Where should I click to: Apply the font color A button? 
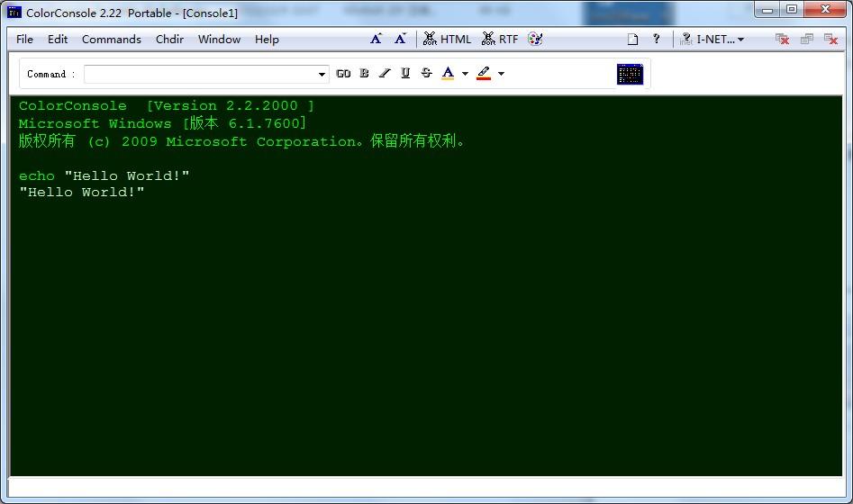[x=448, y=74]
